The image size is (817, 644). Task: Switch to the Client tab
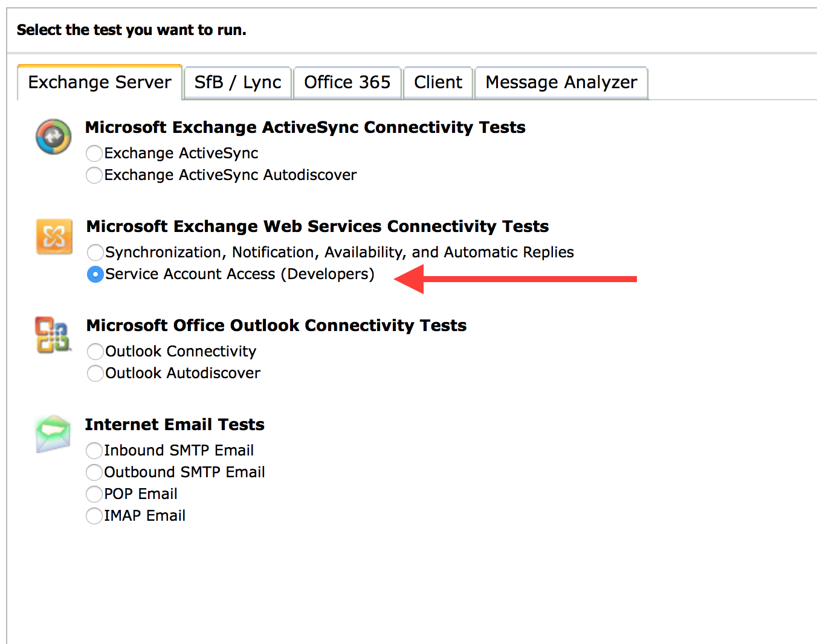438,82
